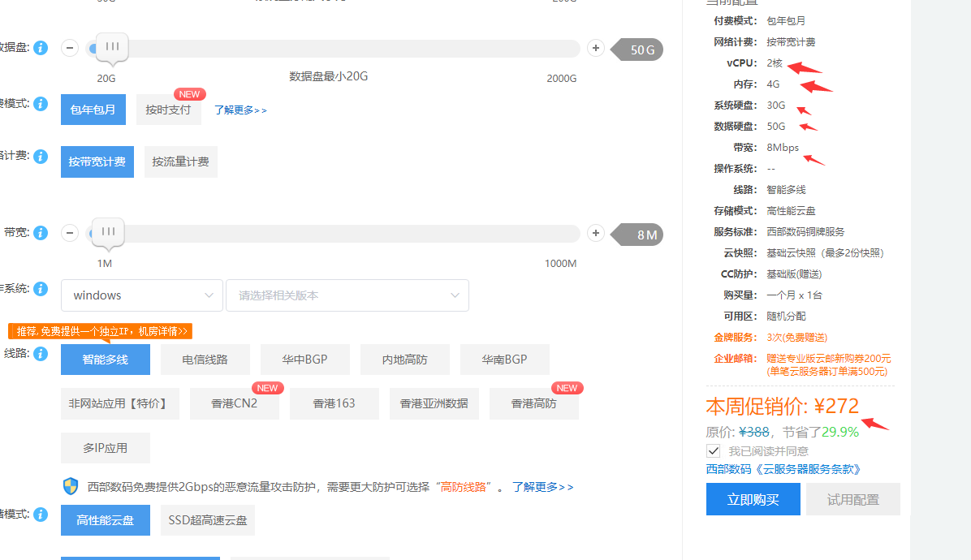This screenshot has width=971, height=560.
Task: Select 电信线路 line option
Action: pyautogui.click(x=205, y=360)
